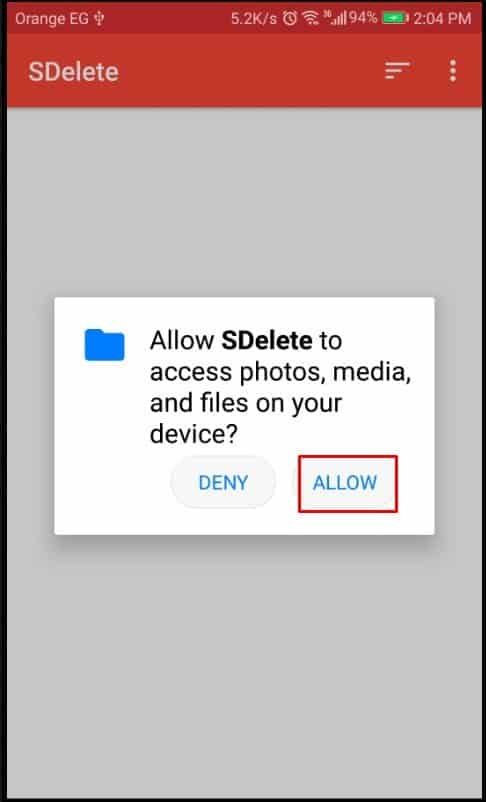Tap the blue folder icon in dialog

pyautogui.click(x=104, y=345)
